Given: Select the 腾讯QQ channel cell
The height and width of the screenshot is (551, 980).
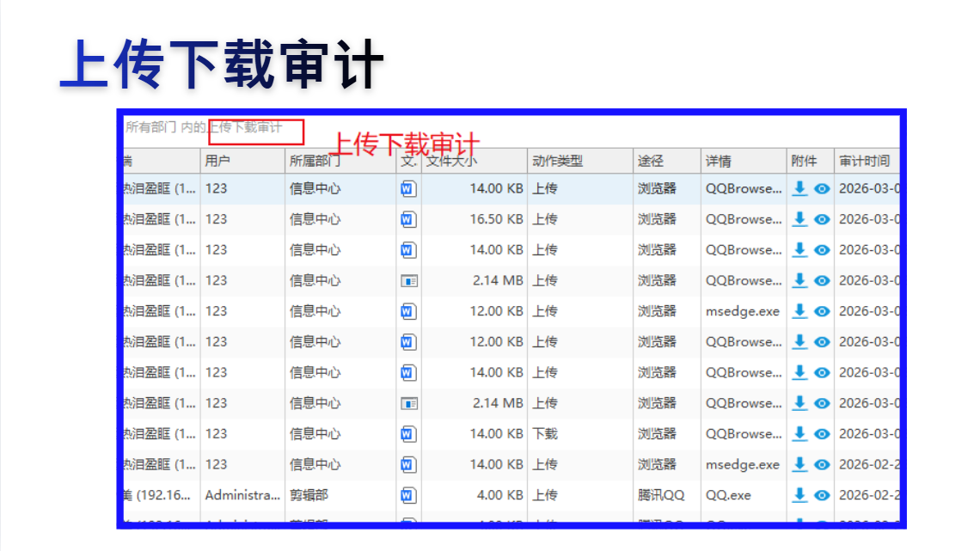Looking at the screenshot, I should [x=667, y=495].
